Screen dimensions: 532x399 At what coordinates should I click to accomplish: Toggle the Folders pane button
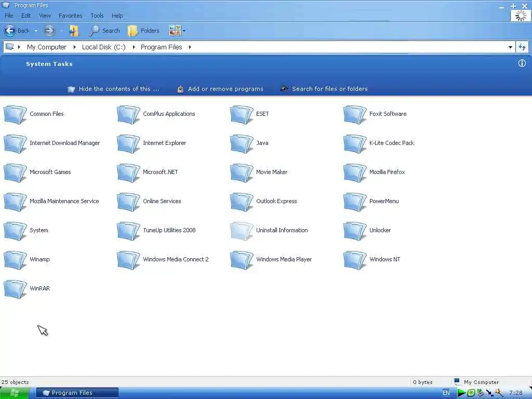(x=143, y=31)
